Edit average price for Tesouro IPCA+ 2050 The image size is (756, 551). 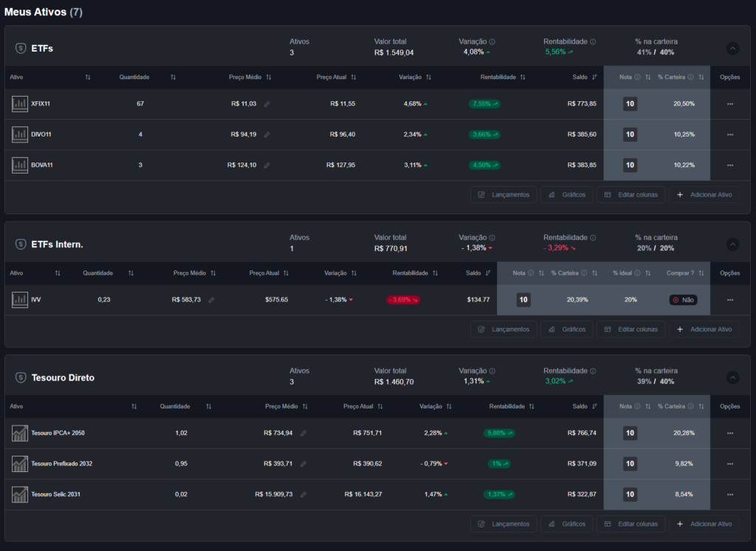(303, 434)
